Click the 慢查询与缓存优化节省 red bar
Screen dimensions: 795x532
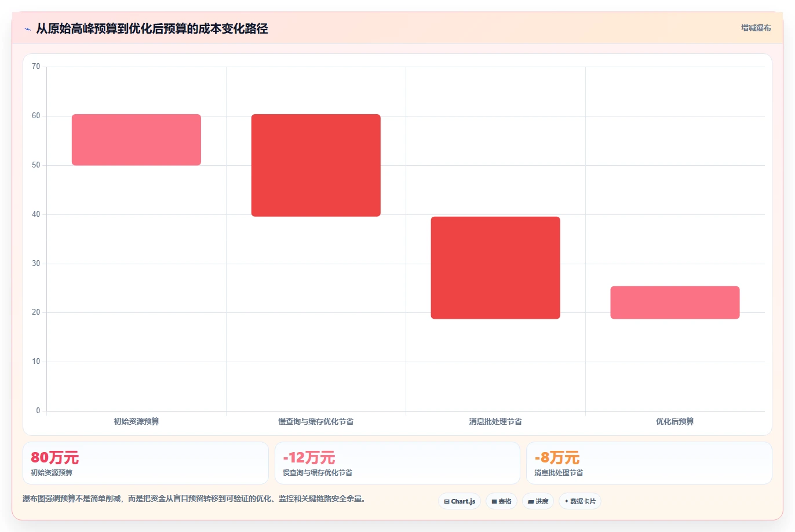316,165
